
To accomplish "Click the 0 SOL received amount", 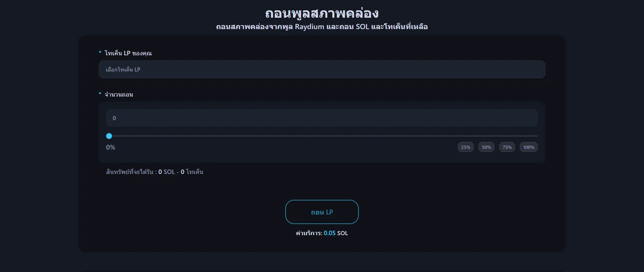I will tap(167, 172).
